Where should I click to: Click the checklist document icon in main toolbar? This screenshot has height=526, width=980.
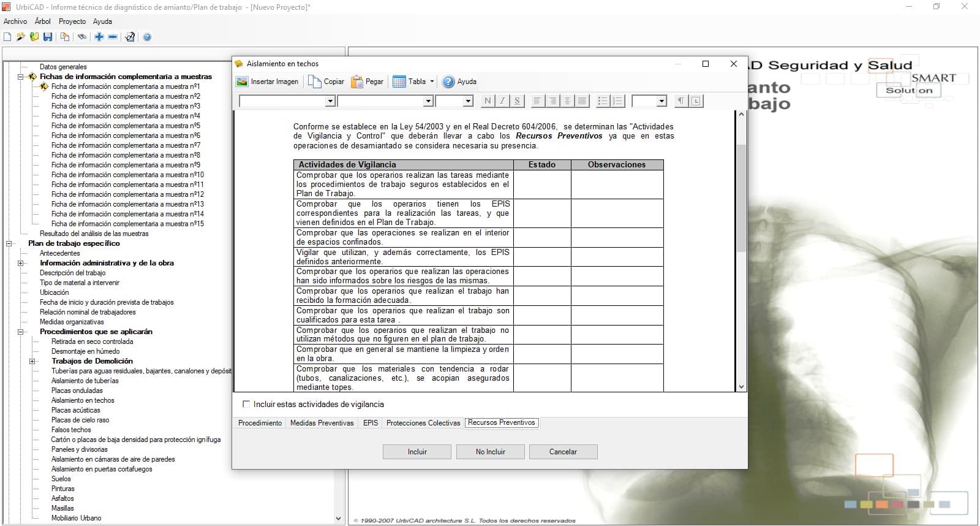click(x=130, y=37)
